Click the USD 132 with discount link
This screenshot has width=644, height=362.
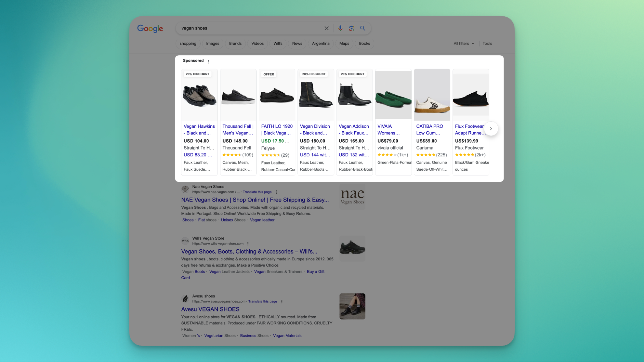click(354, 155)
